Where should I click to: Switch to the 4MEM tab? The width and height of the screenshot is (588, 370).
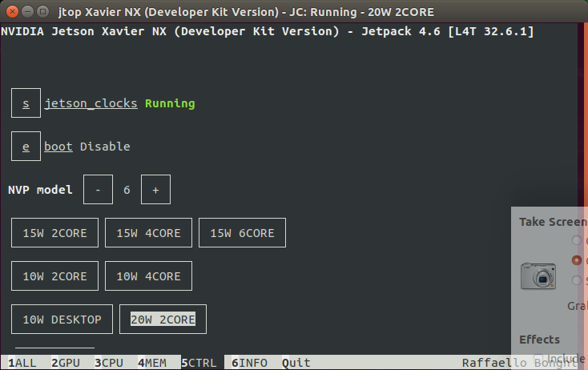152,363
